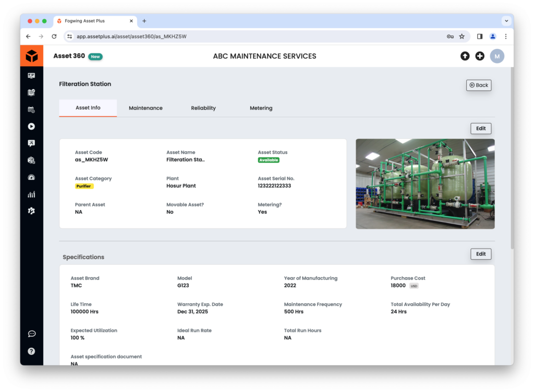This screenshot has width=534, height=392.
Task: Click the warranty date Dec 31, 2025
Action: [x=192, y=312]
